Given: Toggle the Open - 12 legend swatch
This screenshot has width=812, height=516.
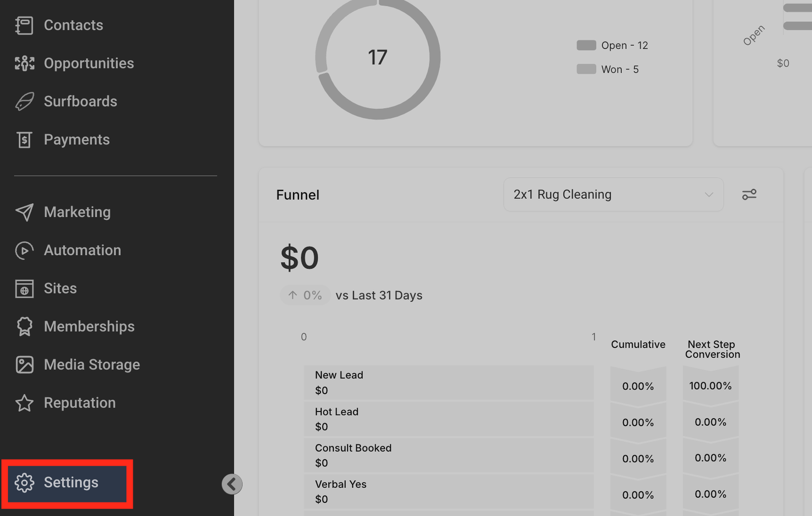Looking at the screenshot, I should click(x=586, y=45).
